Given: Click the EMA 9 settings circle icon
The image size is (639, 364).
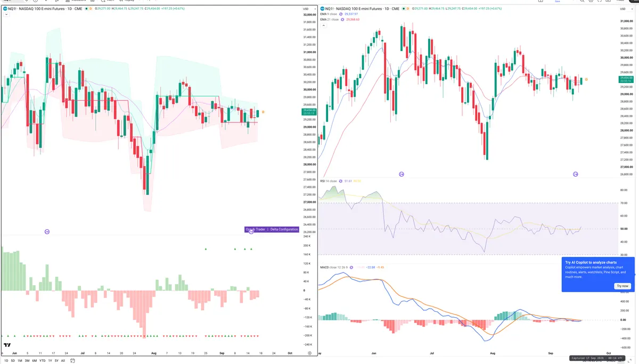Looking at the screenshot, I should (341, 14).
